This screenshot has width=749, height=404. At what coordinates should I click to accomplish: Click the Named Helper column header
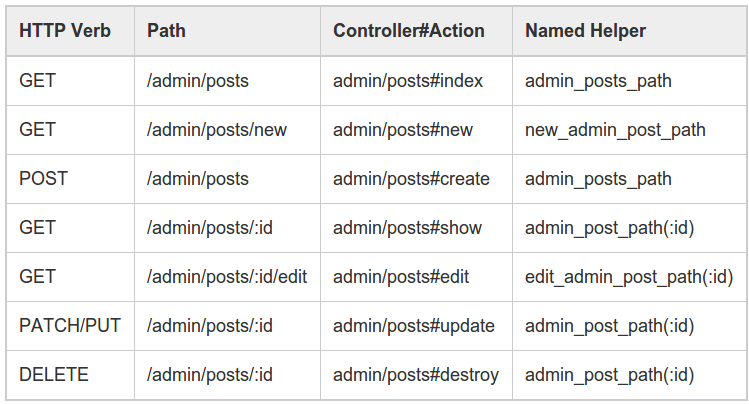pyautogui.click(x=585, y=31)
